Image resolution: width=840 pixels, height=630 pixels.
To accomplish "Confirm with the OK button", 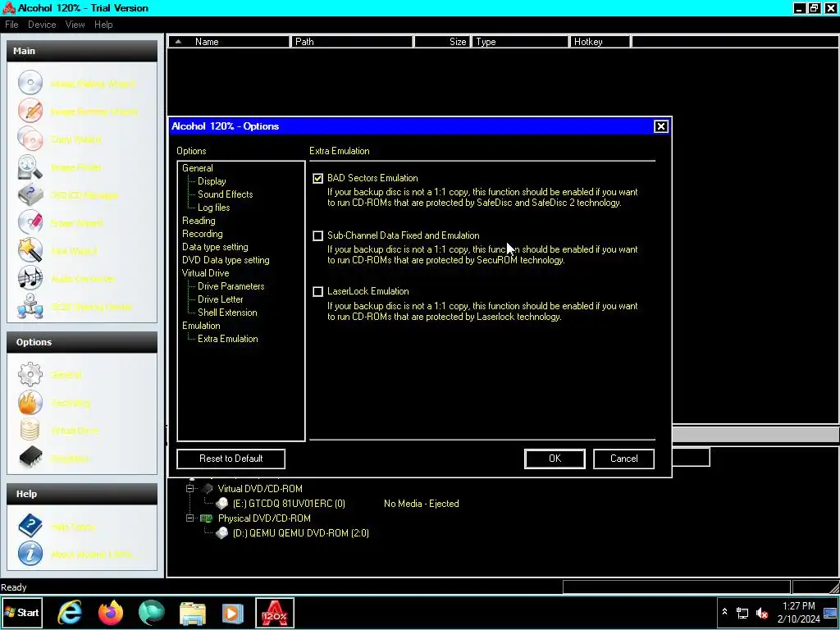I will pos(555,459).
